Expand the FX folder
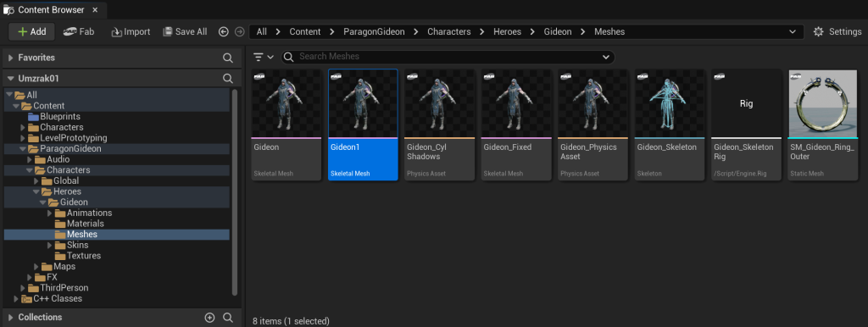The width and height of the screenshot is (868, 327). [30, 277]
